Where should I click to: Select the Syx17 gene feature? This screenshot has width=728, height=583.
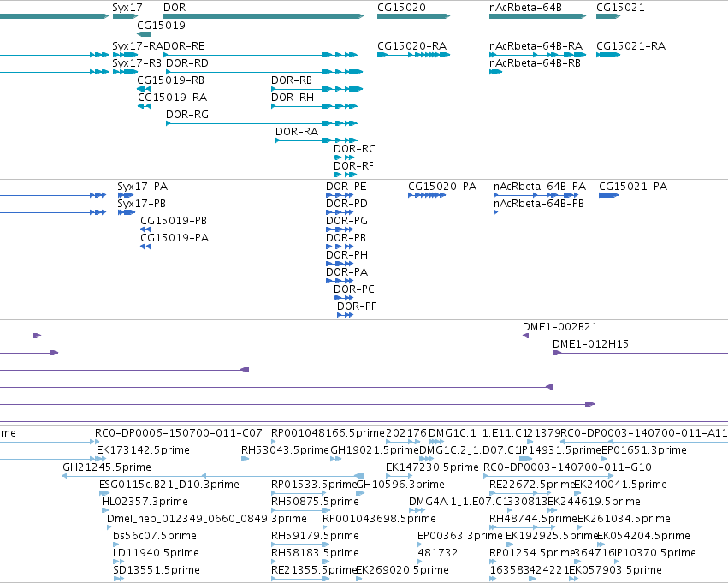pyautogui.click(x=126, y=16)
